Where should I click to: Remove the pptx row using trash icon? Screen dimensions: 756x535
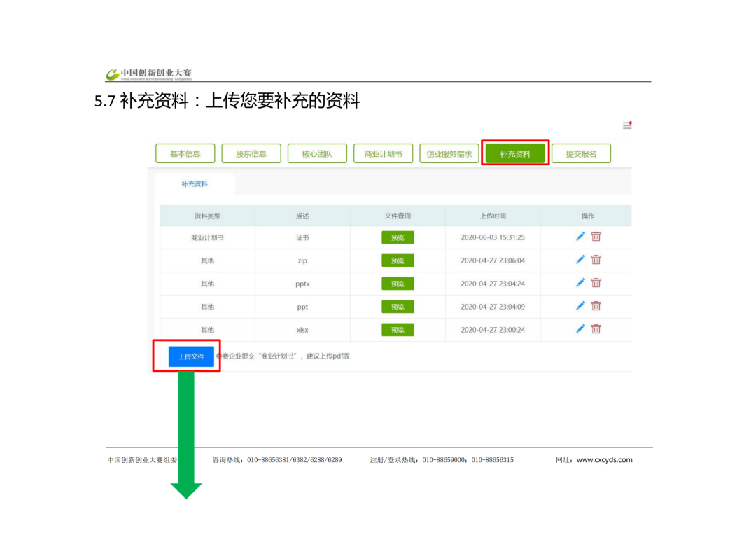pos(596,283)
